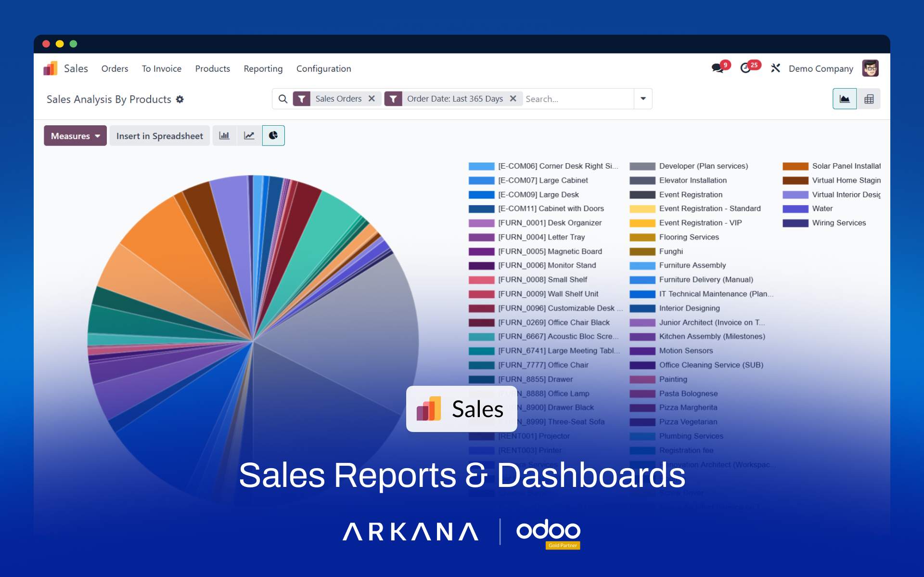Open the Products menu

coord(213,68)
